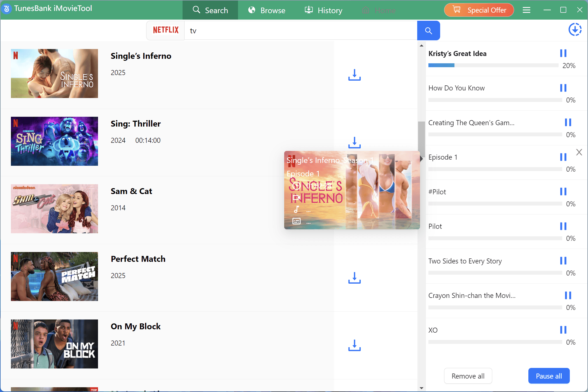The image size is (588, 392).
Task: Download Single's Inferno with its download icon
Action: (354, 75)
